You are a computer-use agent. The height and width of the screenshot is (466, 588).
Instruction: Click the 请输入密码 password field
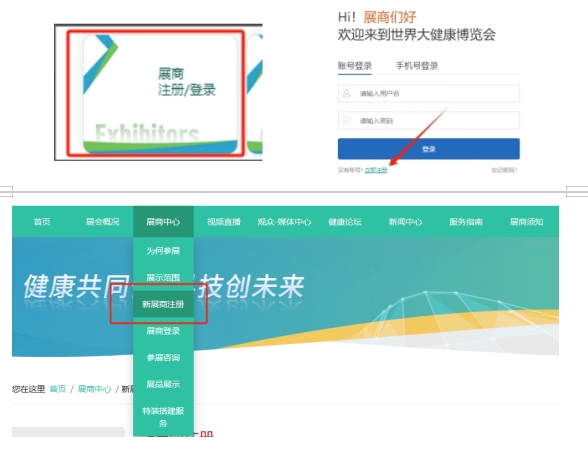(x=429, y=120)
